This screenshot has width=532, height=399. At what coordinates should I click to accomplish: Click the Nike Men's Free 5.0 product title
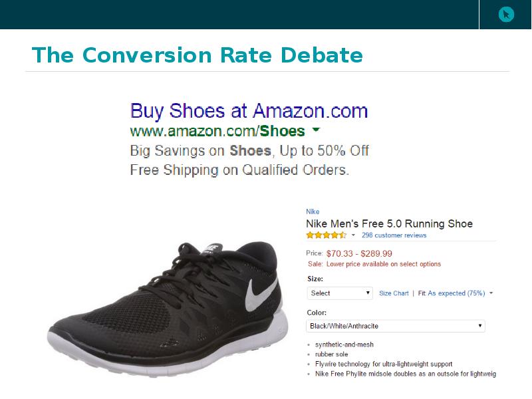pyautogui.click(x=389, y=224)
